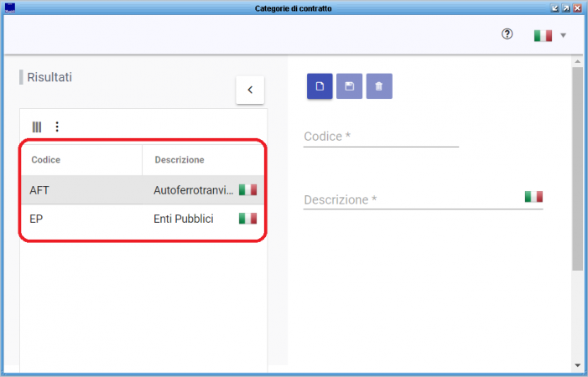Screen dimensions: 588x377
Task: Click the scrollbar down arrow
Action: pyautogui.click(x=577, y=365)
